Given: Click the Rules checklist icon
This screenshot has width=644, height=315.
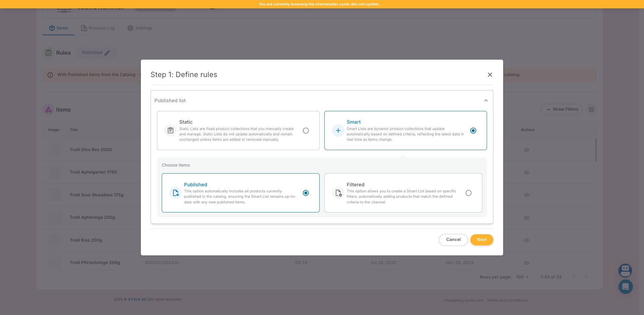Looking at the screenshot, I should coord(48,53).
